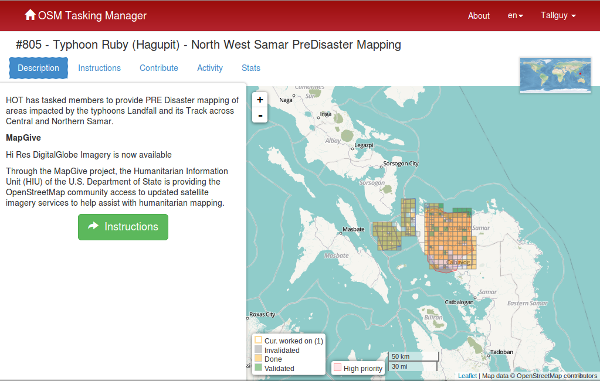The height and width of the screenshot is (381, 600).
Task: Click the Validated green legend swatch
Action: pyautogui.click(x=258, y=368)
